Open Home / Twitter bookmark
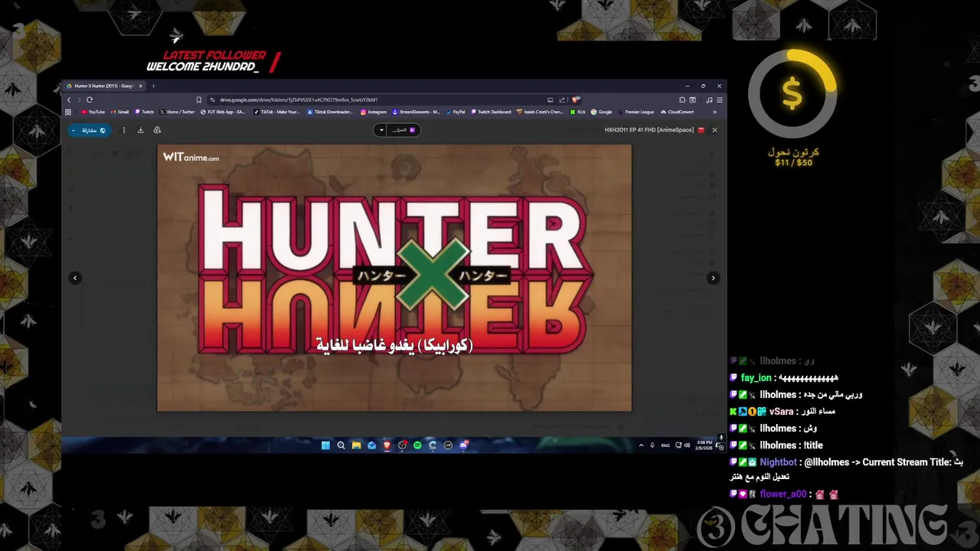This screenshot has height=551, width=980. coord(177,112)
